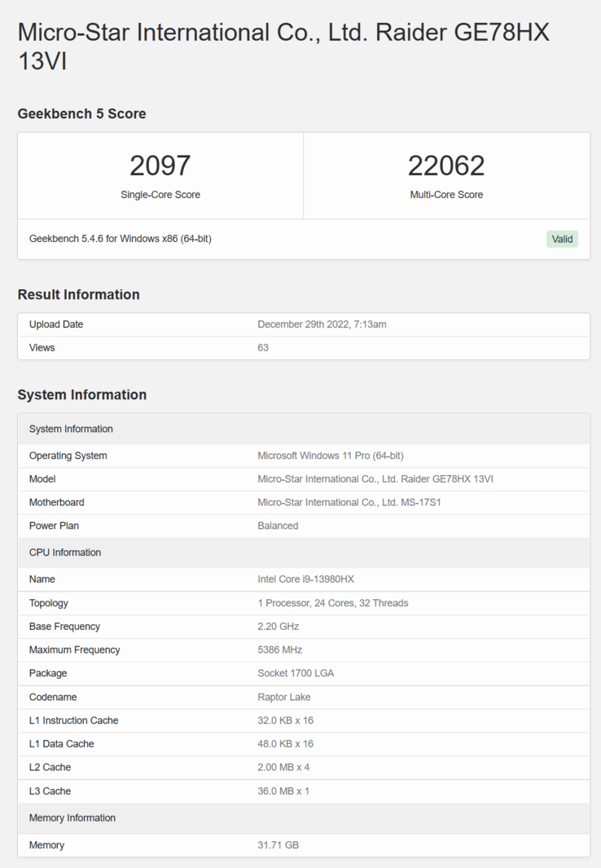601x868 pixels.
Task: Click the Intel Core i9-13980HX name
Action: pos(305,579)
